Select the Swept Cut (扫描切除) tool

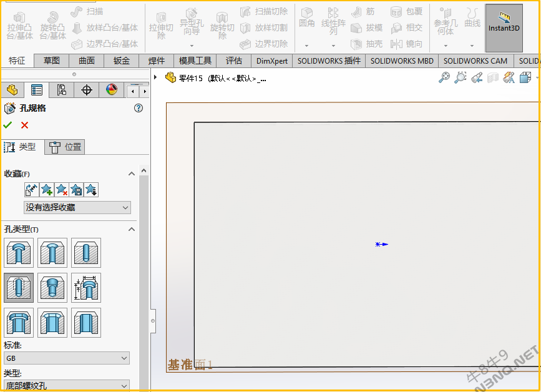click(x=264, y=11)
